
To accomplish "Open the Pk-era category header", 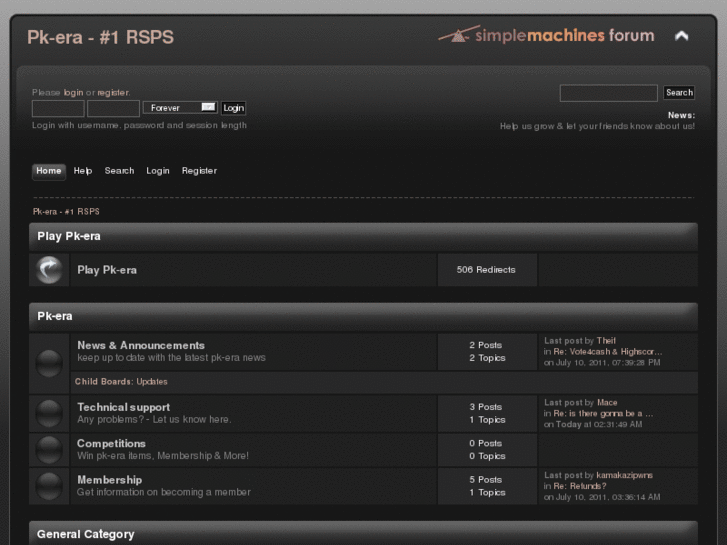I will coord(55,316).
